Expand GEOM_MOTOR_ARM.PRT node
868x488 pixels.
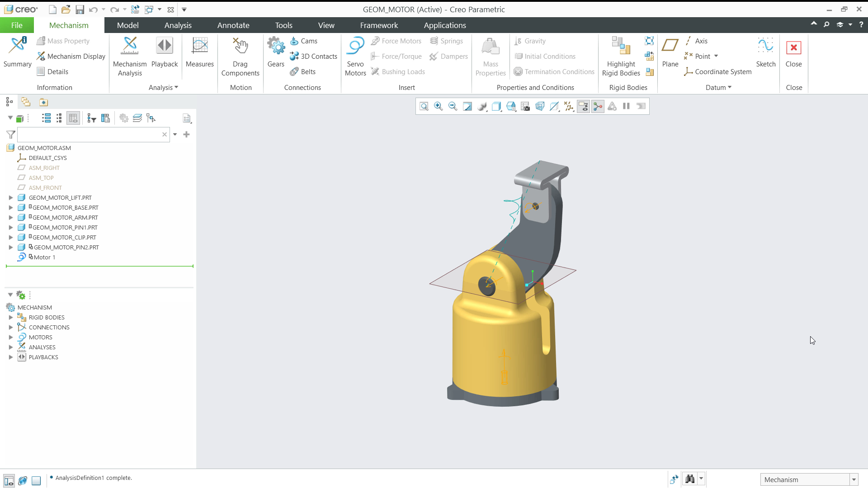[11, 218]
